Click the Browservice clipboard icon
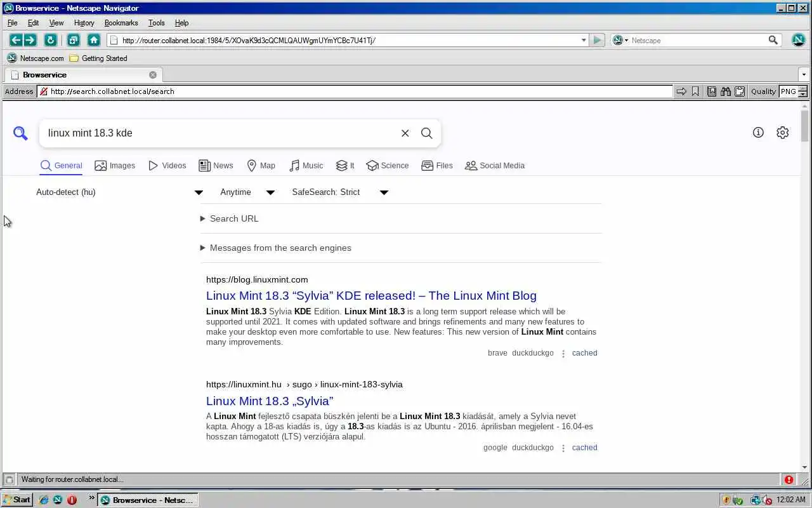This screenshot has height=508, width=812. click(x=740, y=91)
